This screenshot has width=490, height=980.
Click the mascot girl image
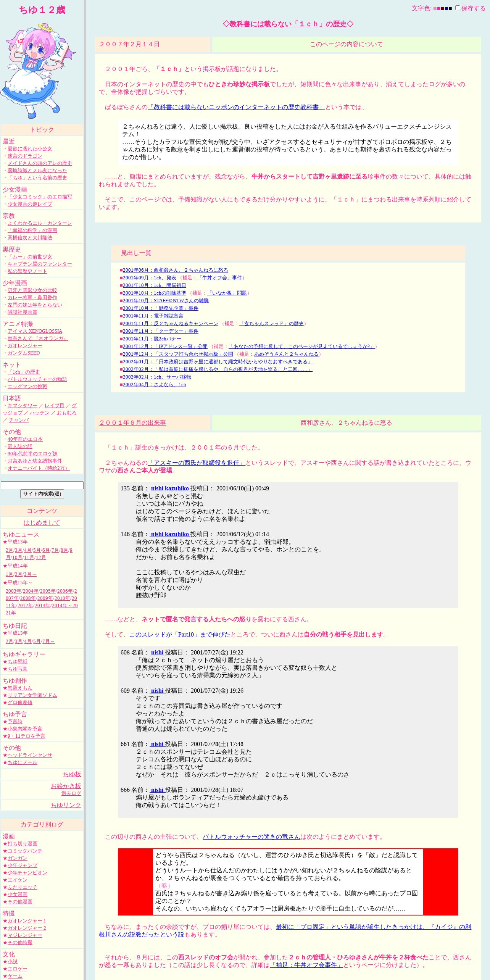tap(38, 71)
